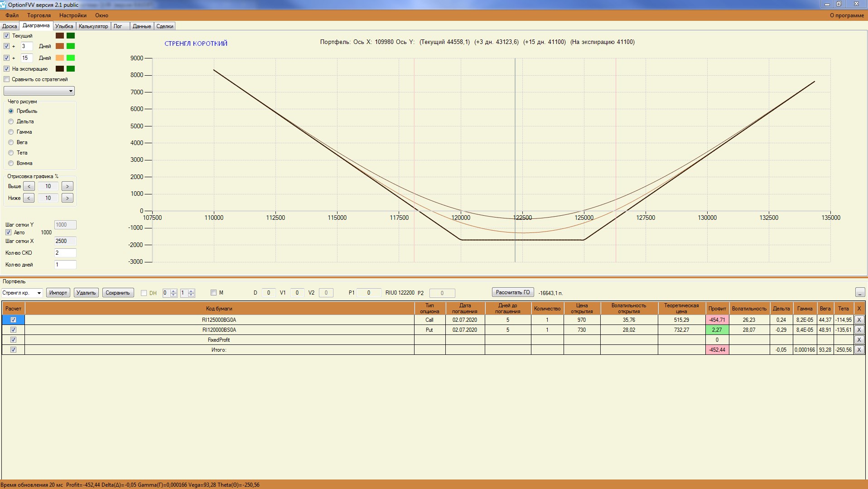Click the X button in Итого row
This screenshot has height=489, width=868.
859,350
